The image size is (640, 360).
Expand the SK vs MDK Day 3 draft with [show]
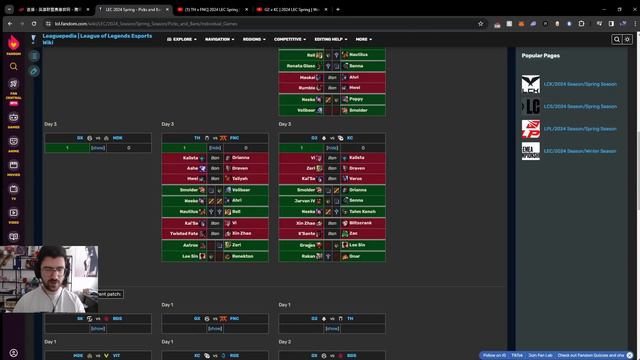98,148
